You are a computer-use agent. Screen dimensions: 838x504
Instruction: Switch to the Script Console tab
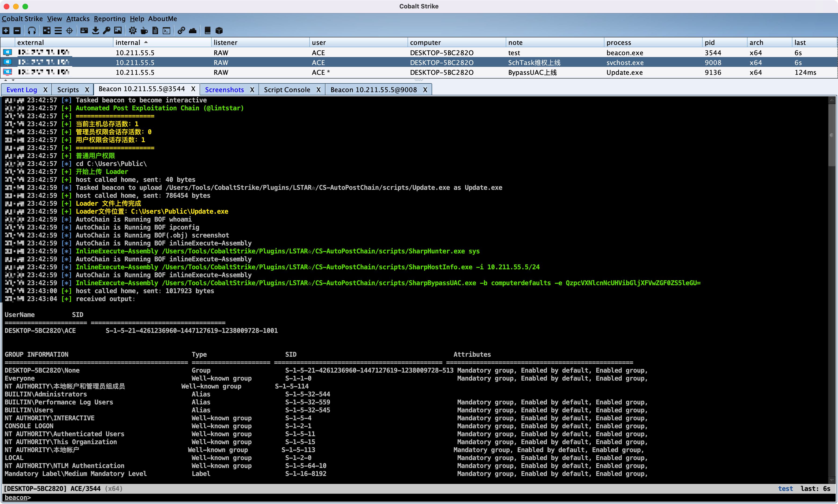287,90
